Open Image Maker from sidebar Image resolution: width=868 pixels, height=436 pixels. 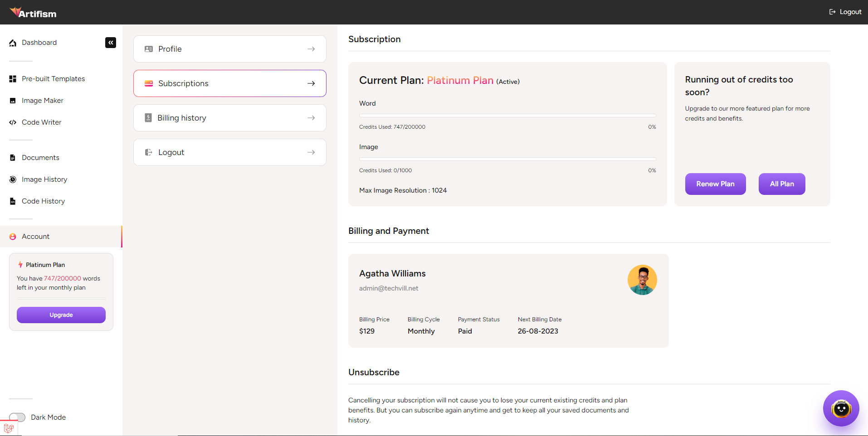42,101
